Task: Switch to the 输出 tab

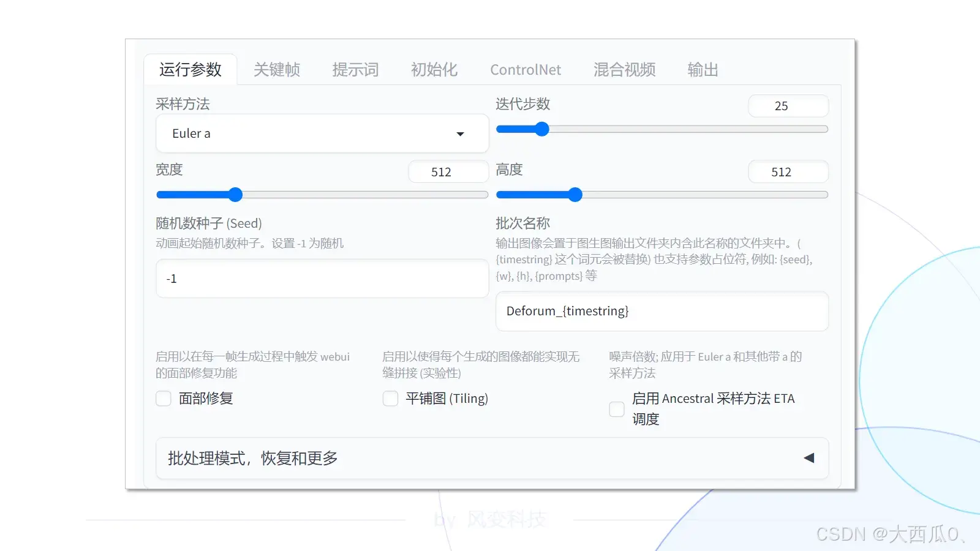Action: pos(703,70)
